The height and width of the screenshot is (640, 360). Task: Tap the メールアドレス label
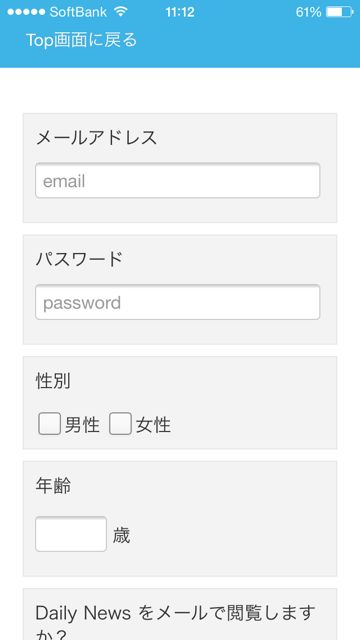click(x=96, y=138)
